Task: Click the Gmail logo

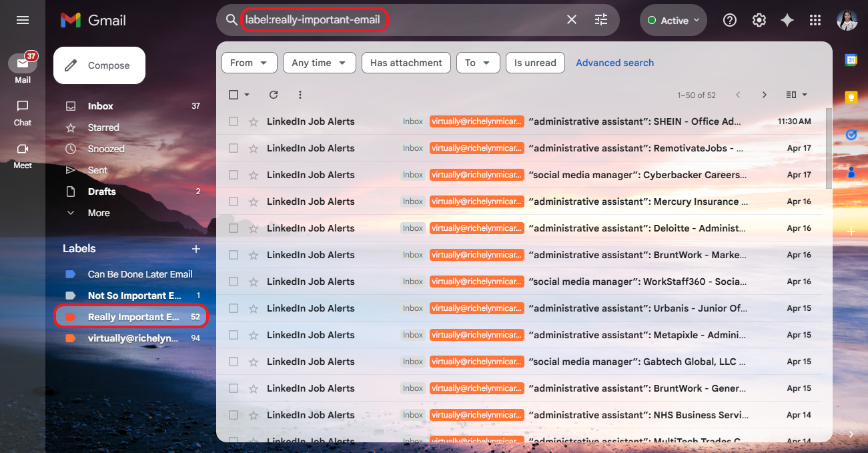Action: pyautogui.click(x=93, y=20)
